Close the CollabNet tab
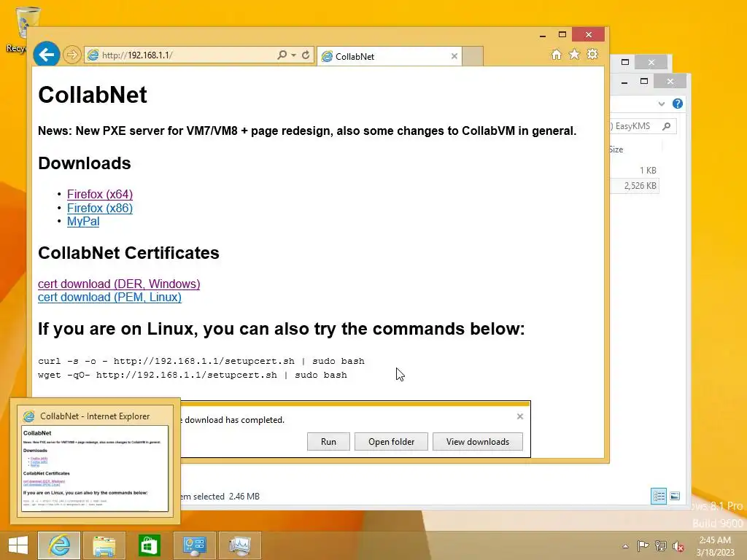Image resolution: width=747 pixels, height=560 pixels. pyautogui.click(x=454, y=56)
